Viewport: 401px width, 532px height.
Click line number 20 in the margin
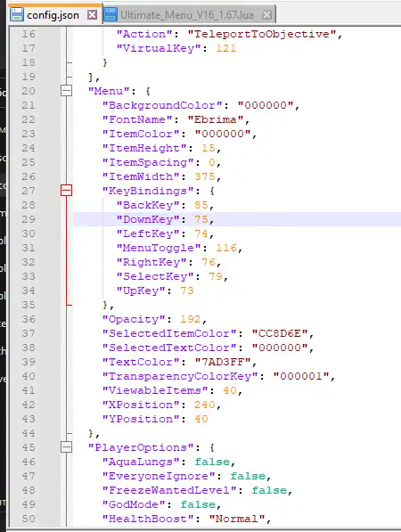point(29,91)
